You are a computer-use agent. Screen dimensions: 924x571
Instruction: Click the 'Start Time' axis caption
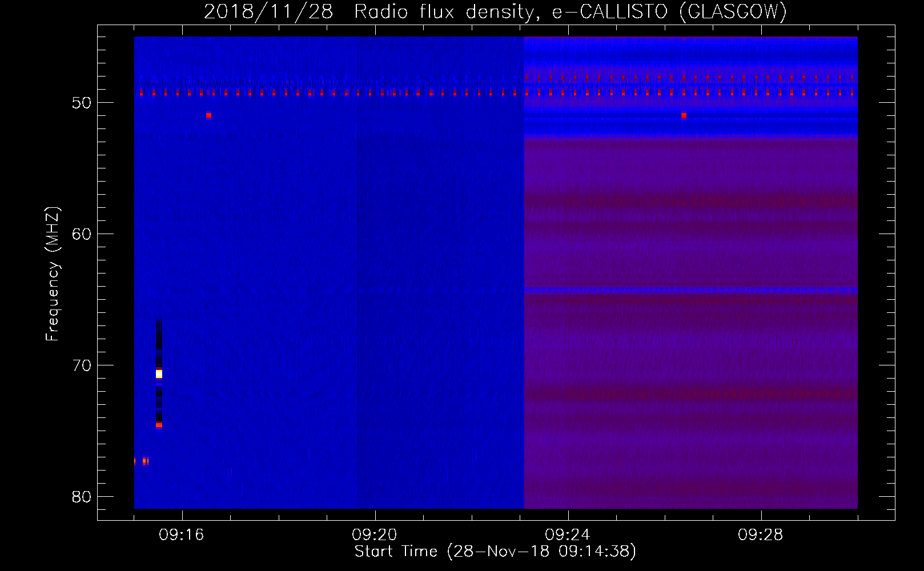pos(495,552)
